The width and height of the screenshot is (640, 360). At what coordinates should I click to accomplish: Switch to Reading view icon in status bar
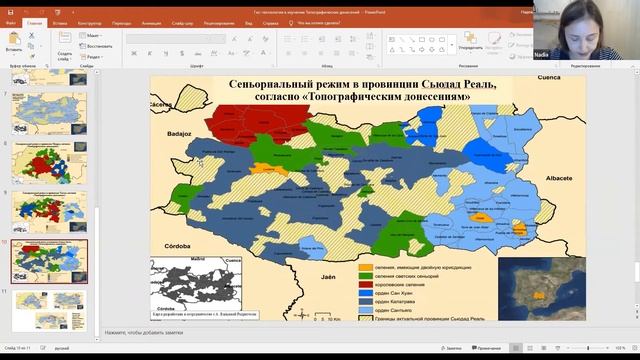pyautogui.click(x=544, y=348)
